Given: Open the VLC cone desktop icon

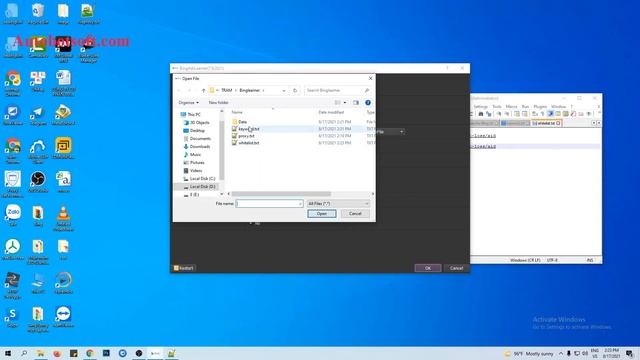Looking at the screenshot, I should [63, 218].
